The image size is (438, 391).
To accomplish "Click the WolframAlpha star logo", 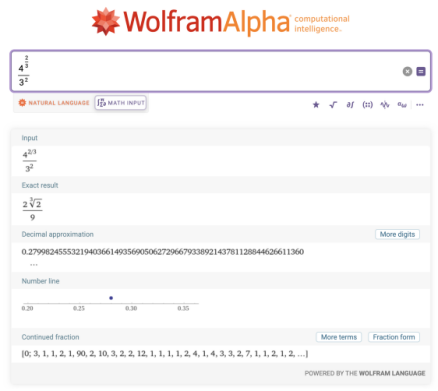I will 106,21.
